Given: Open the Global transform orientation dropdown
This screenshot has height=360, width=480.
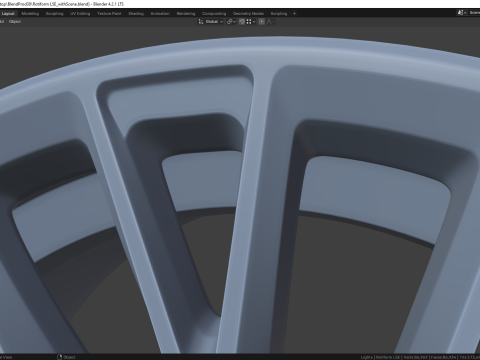Looking at the screenshot, I should pyautogui.click(x=211, y=22).
